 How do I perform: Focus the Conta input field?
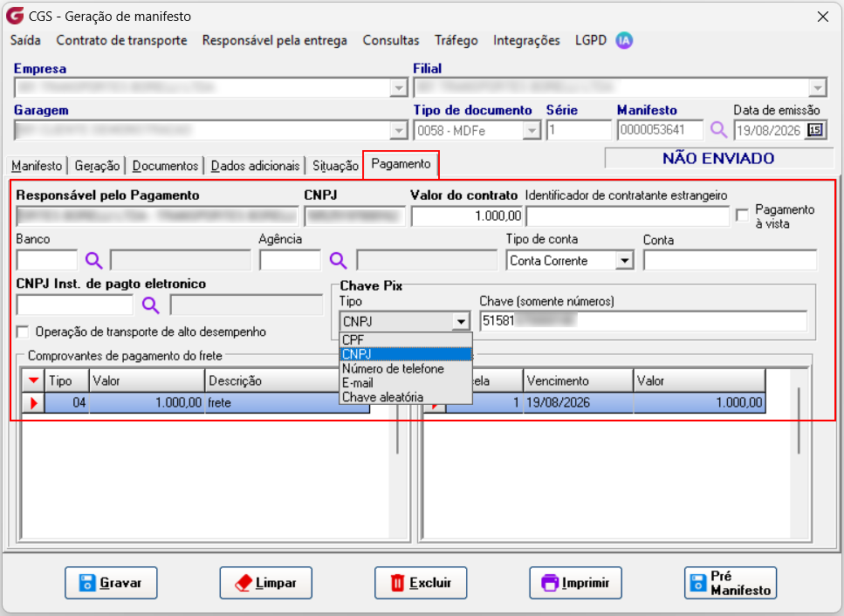click(730, 260)
